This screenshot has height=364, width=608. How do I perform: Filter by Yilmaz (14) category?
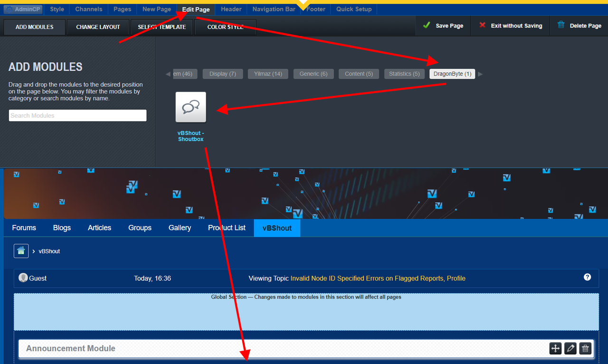(268, 74)
